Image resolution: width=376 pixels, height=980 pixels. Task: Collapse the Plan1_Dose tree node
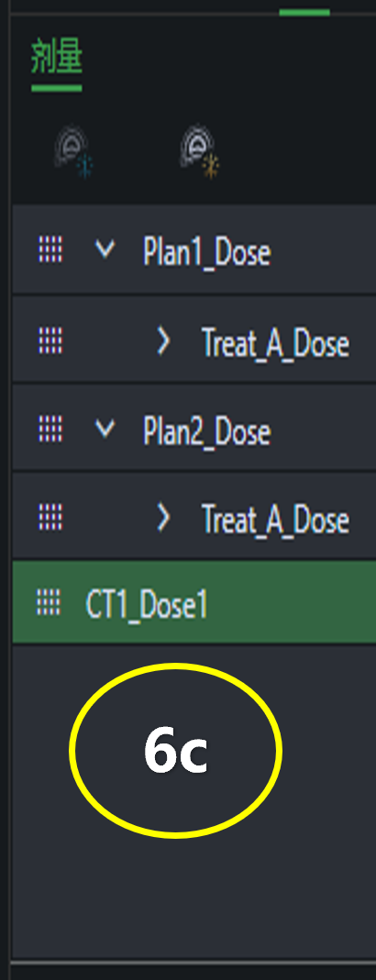(105, 250)
